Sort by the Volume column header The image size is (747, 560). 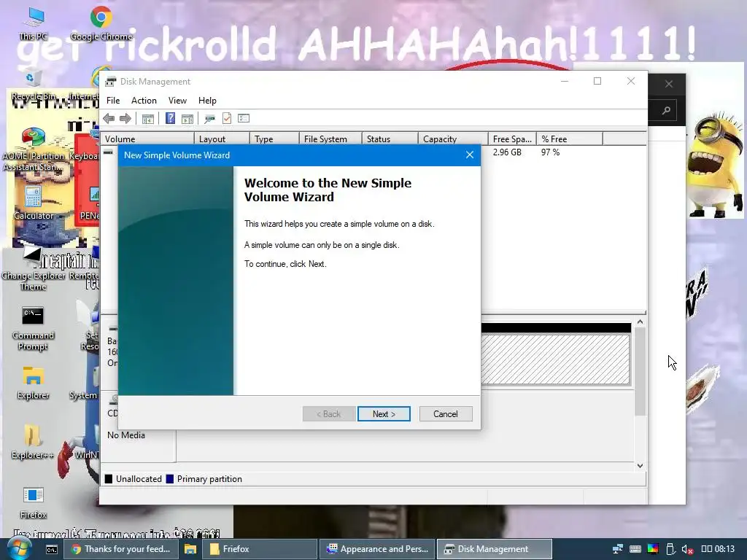(x=147, y=139)
